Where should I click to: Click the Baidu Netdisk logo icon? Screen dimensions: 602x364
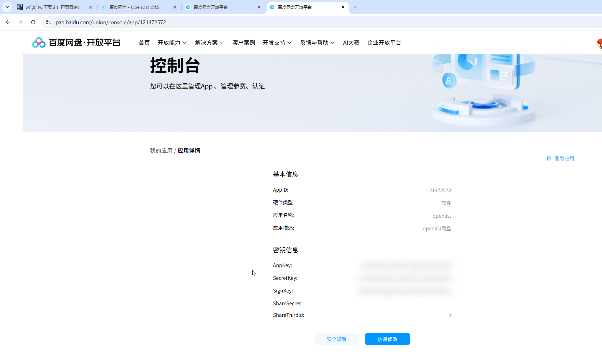[39, 43]
